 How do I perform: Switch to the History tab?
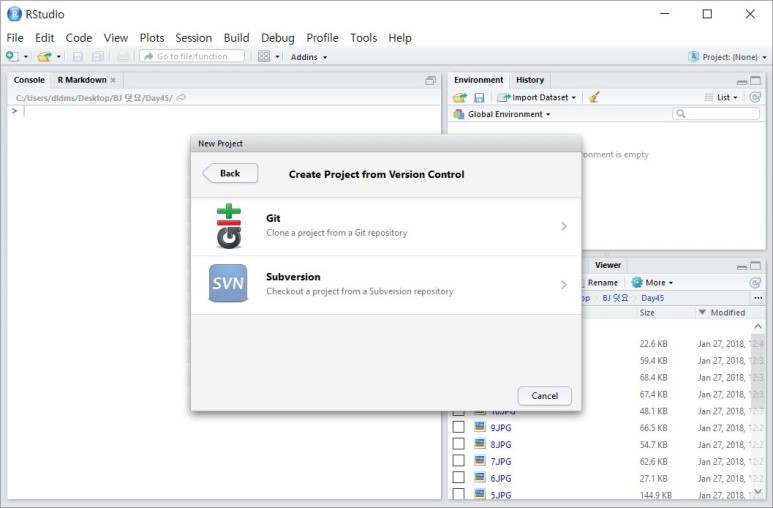pos(530,80)
